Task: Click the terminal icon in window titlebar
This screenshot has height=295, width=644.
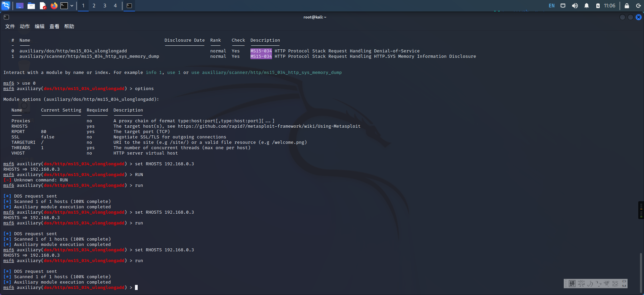Action: tap(6, 17)
